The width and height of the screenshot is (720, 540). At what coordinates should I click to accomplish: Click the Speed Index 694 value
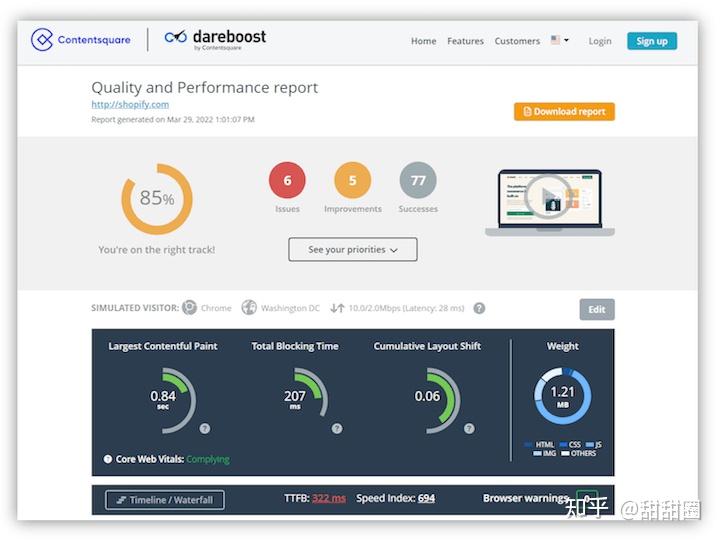point(426,498)
